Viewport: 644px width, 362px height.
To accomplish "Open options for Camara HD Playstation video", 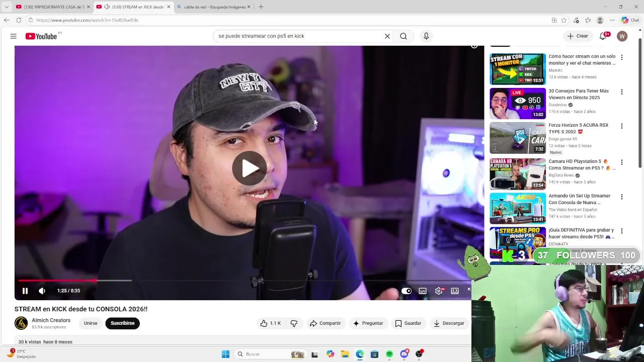I will [622, 162].
